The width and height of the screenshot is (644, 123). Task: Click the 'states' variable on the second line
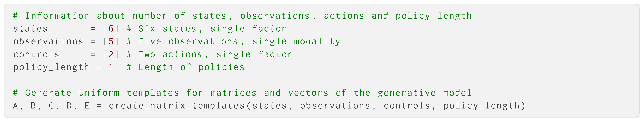click(30, 29)
